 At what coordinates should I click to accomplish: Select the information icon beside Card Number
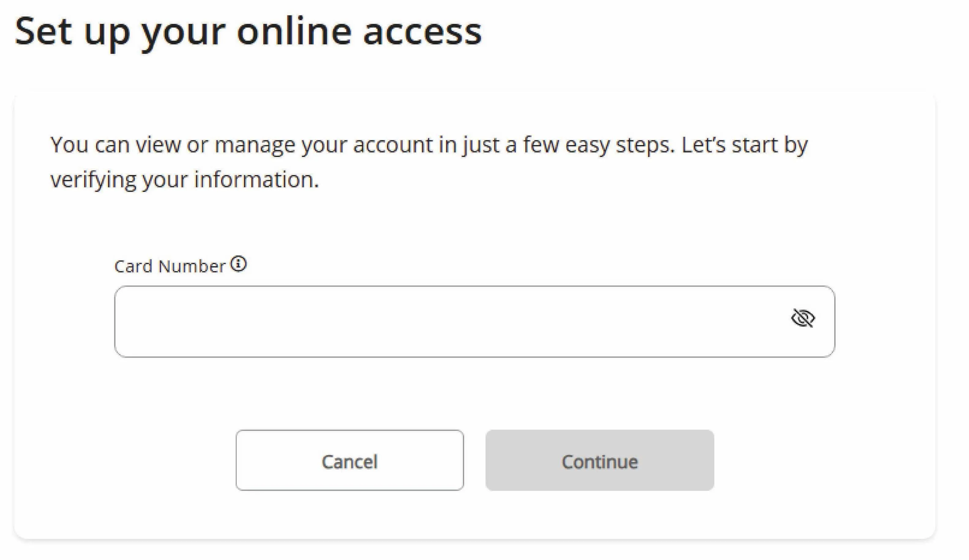point(238,264)
